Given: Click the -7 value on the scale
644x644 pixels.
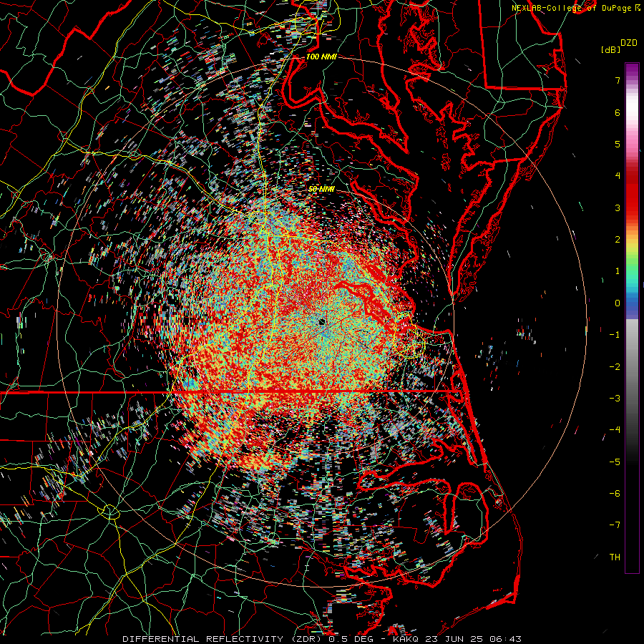Looking at the screenshot, I should [x=615, y=525].
